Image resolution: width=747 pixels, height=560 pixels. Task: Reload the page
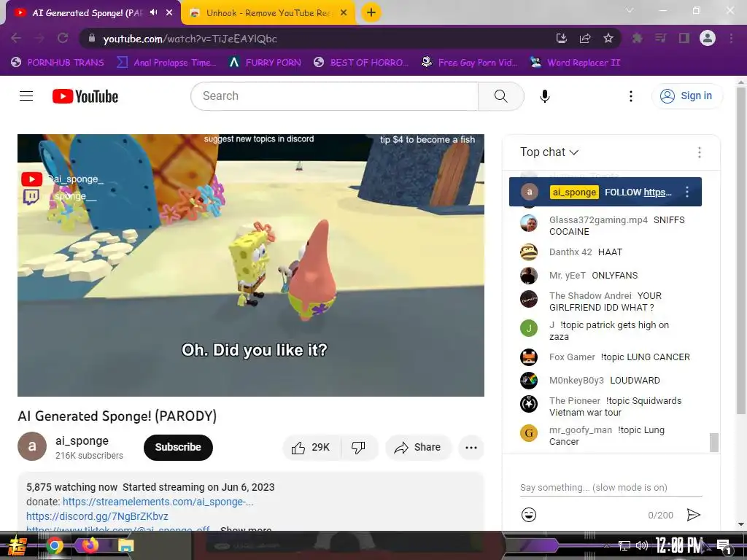63,38
